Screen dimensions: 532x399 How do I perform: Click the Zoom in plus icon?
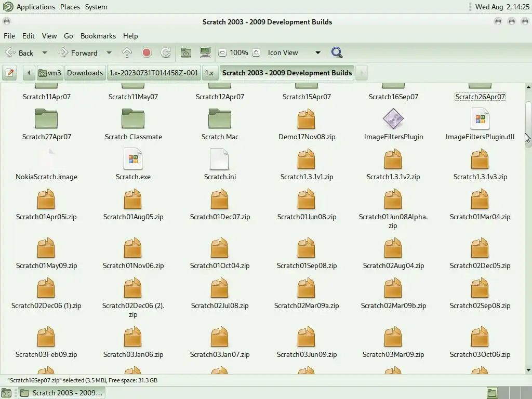tap(256, 52)
